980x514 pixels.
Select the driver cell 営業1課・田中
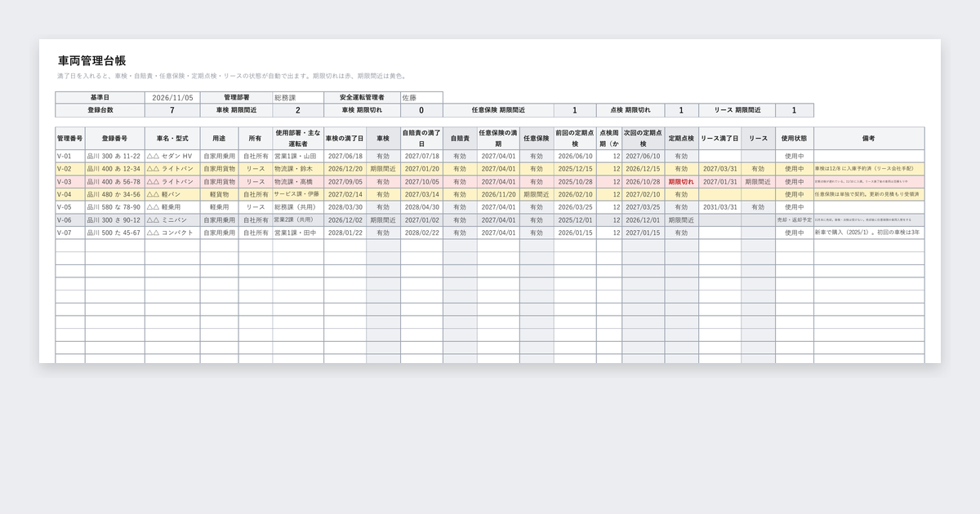[298, 233]
